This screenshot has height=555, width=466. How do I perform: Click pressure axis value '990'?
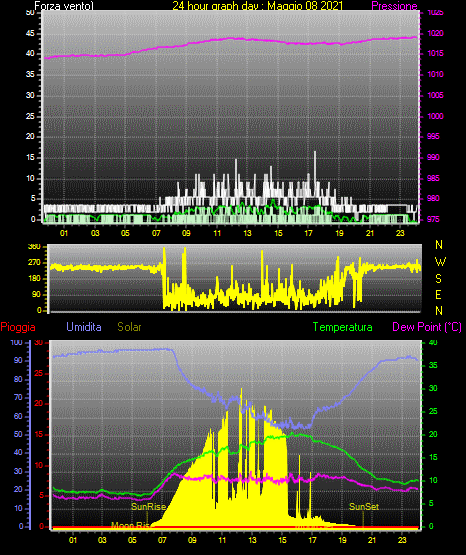tap(433, 157)
